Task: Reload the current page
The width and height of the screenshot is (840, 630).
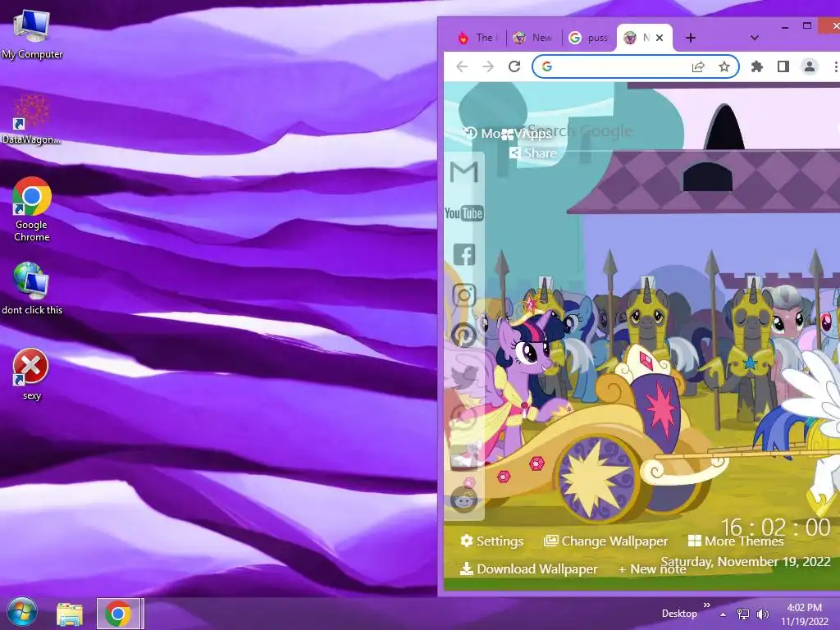Action: [x=514, y=66]
